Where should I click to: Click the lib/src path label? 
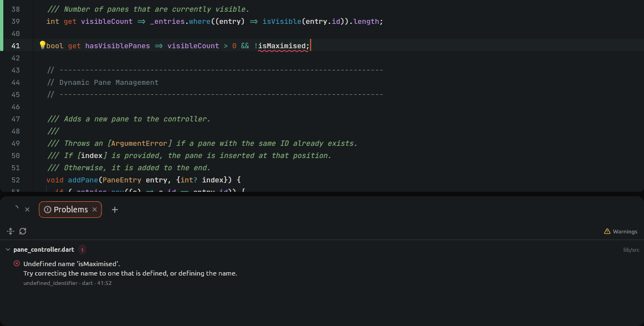631,249
